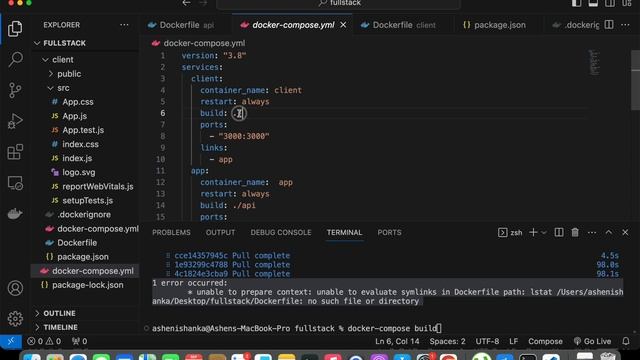
Task: Select root docker-compose.yml in explorer
Action: [x=86, y=271]
